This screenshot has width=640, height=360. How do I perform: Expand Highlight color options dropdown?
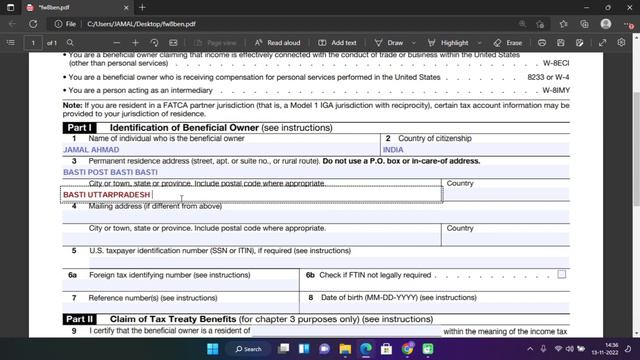click(480, 42)
